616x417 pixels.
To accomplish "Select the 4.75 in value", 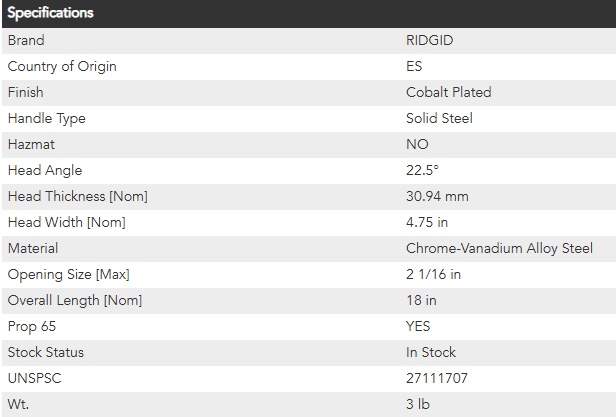I will [x=428, y=222].
